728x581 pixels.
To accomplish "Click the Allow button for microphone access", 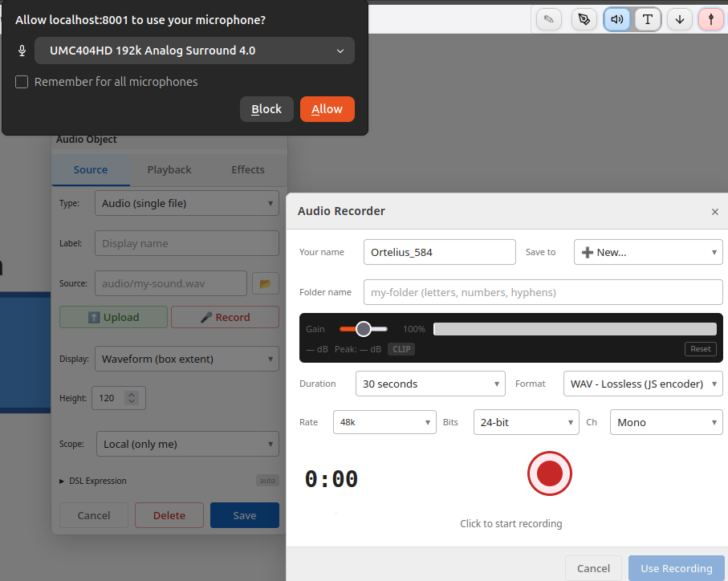I will point(327,108).
